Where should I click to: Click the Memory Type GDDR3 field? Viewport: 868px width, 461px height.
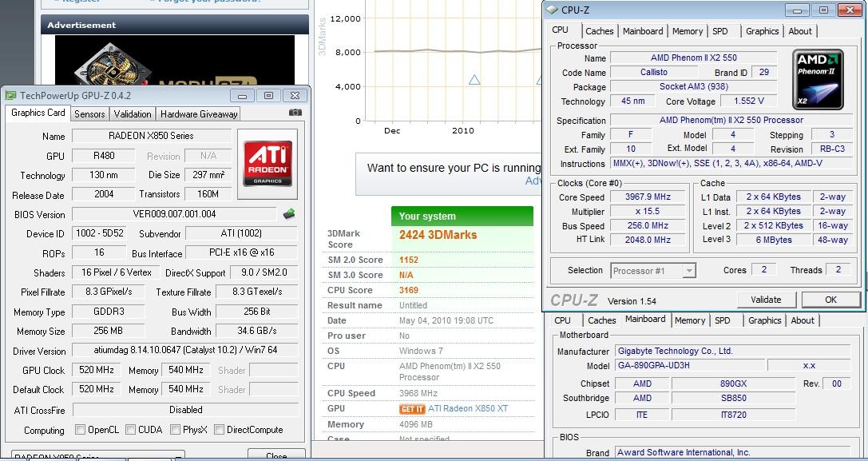coord(109,312)
